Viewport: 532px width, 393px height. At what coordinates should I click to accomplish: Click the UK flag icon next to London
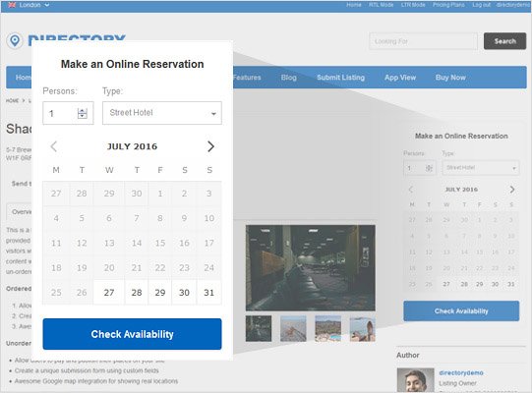12,5
